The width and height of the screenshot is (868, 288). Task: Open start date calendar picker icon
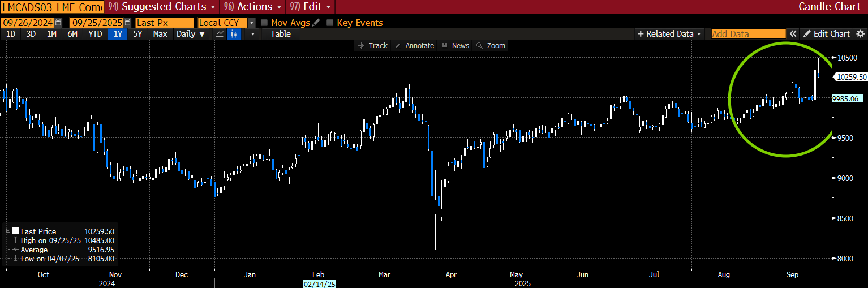point(58,23)
